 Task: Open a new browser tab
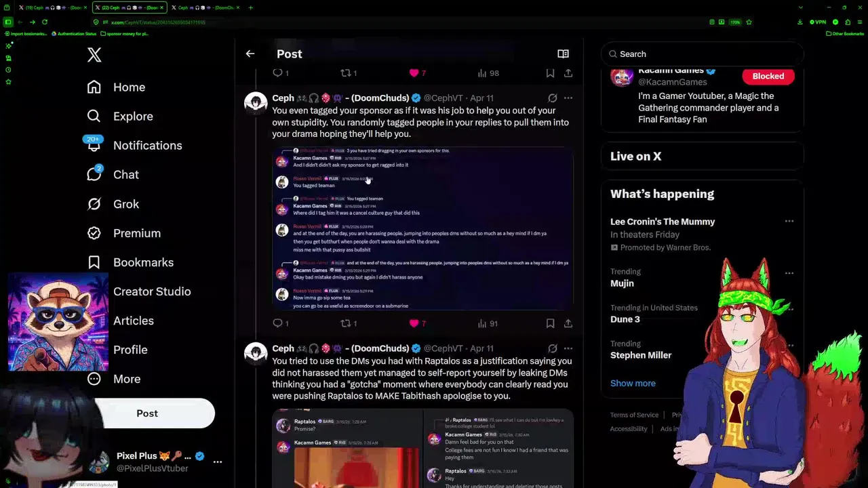point(251,7)
